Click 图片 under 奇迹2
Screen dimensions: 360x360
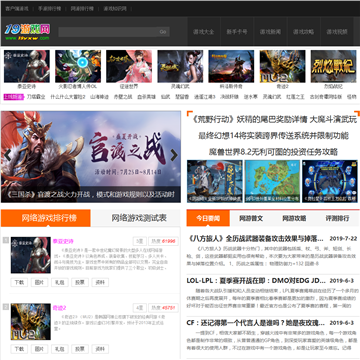39,349
